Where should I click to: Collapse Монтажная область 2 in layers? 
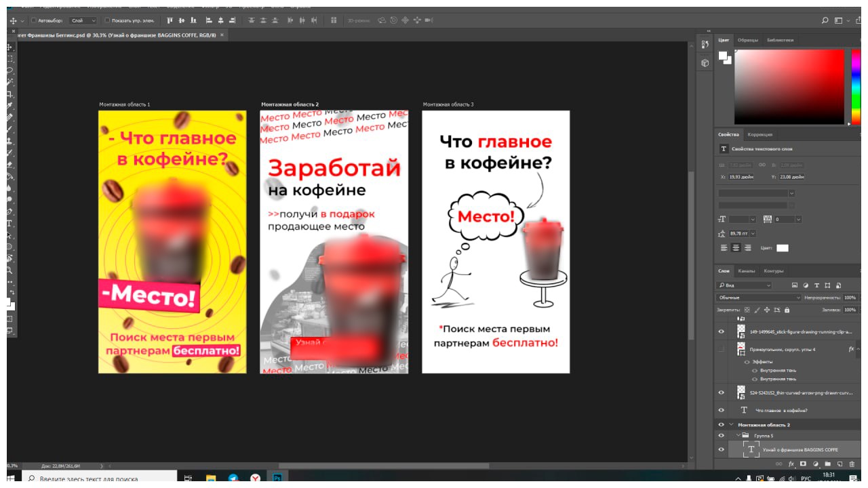[x=731, y=425]
